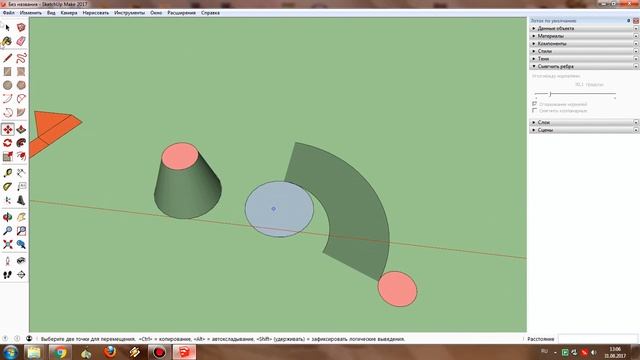
Task: Choose the Arc tool
Action: click(7, 98)
